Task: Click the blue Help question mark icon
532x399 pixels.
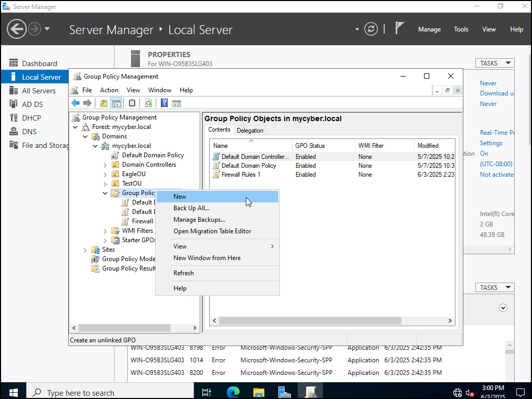Action: coord(165,103)
